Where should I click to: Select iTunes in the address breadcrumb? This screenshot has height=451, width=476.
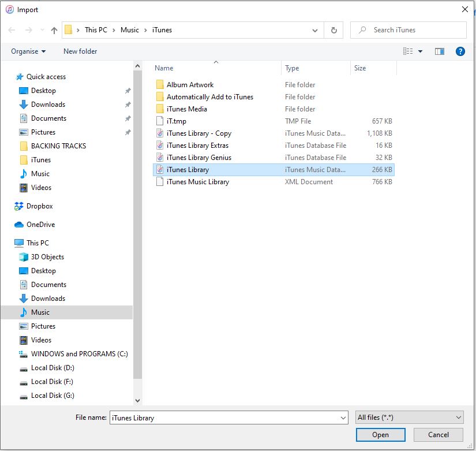162,30
